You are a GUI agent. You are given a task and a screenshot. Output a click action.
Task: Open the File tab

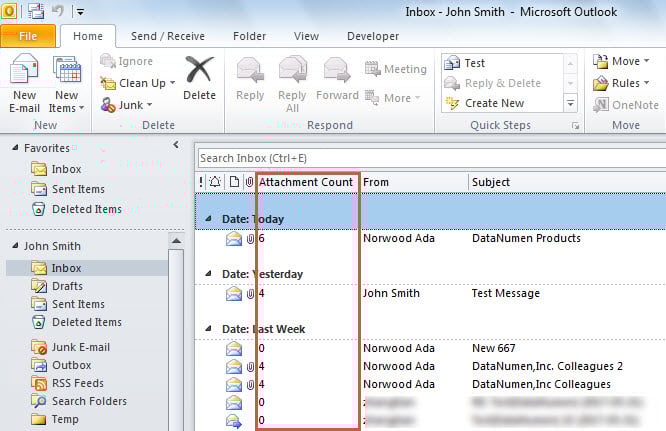point(28,36)
